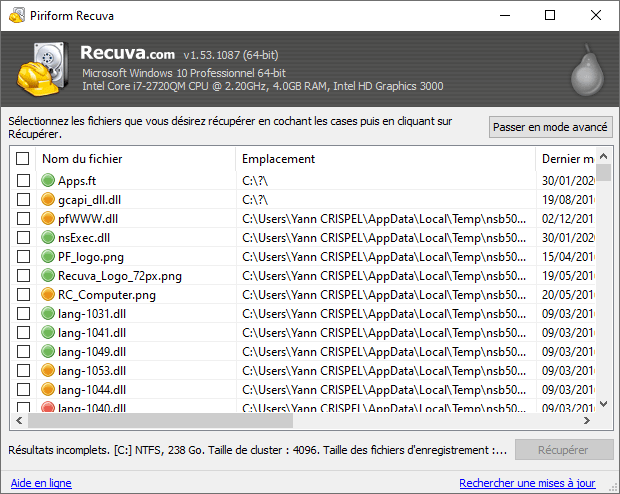The image size is (620, 494).
Task: Click green status dot for PF_logo.png
Action: tap(48, 256)
